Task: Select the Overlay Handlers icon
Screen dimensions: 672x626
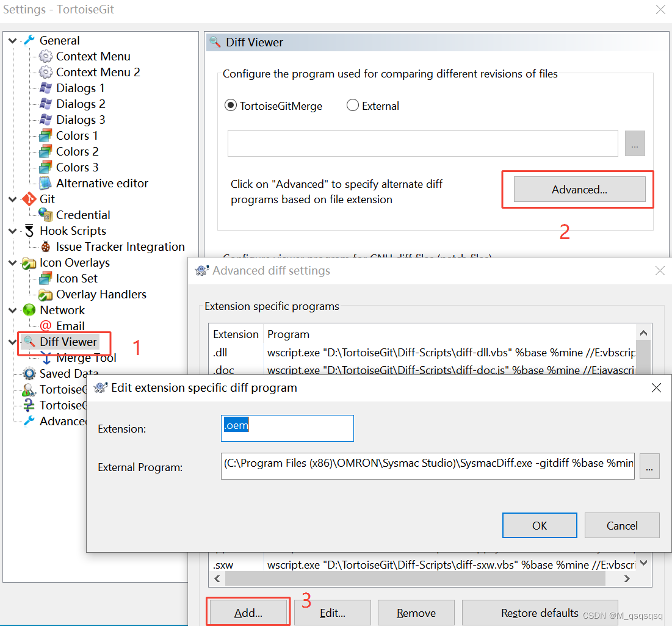Action: click(x=45, y=294)
